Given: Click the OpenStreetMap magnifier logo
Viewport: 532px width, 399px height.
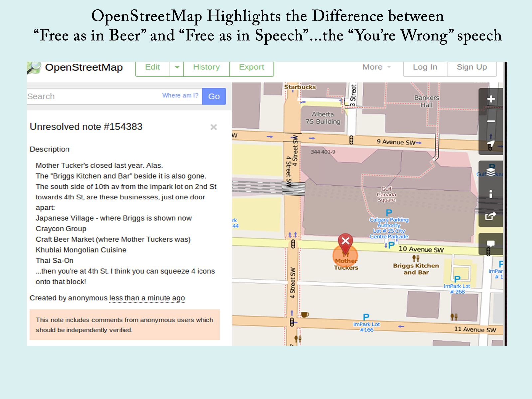Looking at the screenshot, I should [x=34, y=68].
